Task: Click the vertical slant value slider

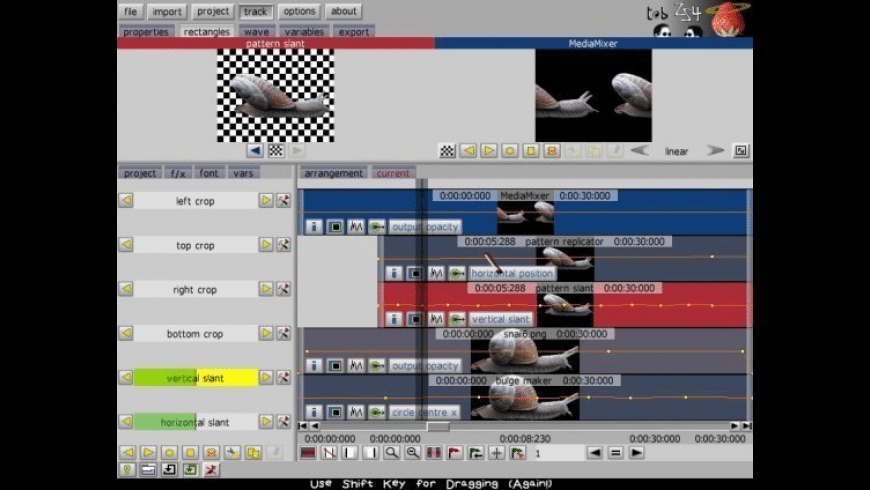Action: pos(196,378)
